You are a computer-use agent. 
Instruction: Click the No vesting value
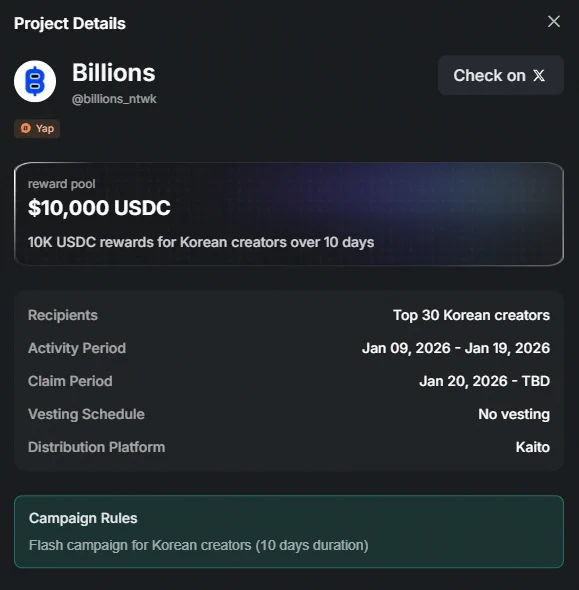coord(514,414)
